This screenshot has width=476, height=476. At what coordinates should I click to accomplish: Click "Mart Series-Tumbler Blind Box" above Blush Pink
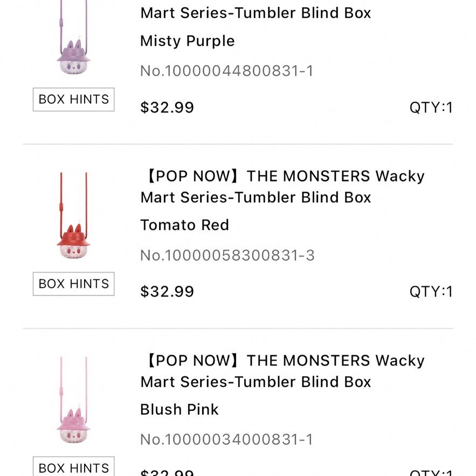(256, 382)
